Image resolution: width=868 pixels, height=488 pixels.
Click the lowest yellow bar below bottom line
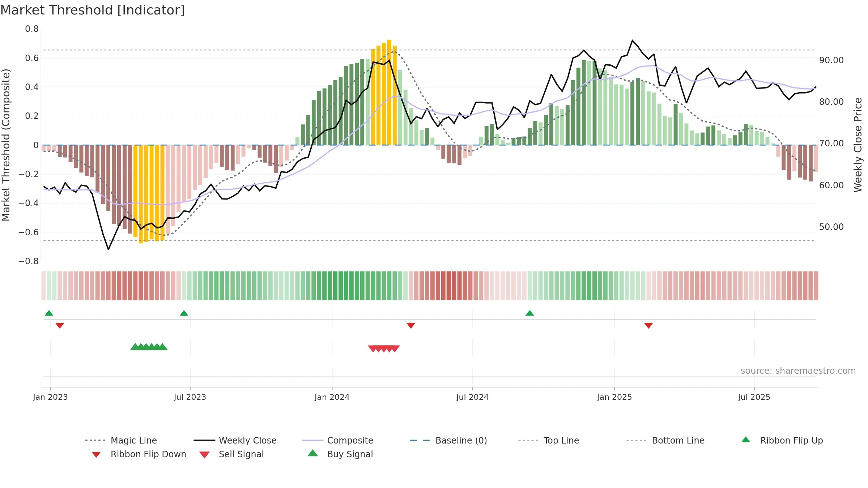pos(141,194)
